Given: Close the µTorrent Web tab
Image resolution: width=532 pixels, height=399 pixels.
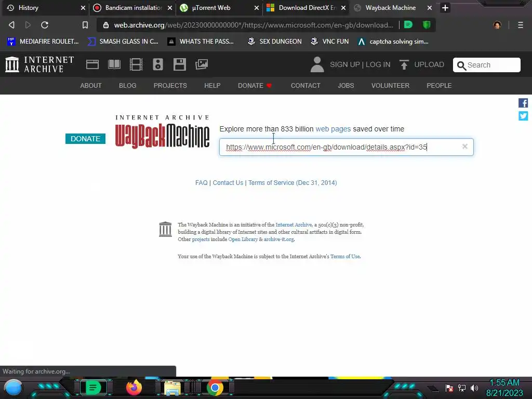Looking at the screenshot, I should tap(257, 8).
